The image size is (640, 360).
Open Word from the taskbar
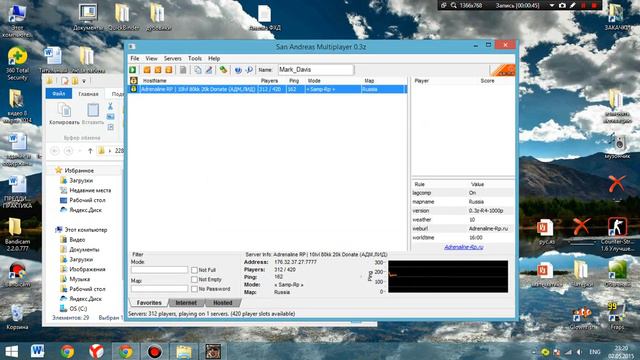pos(38,351)
